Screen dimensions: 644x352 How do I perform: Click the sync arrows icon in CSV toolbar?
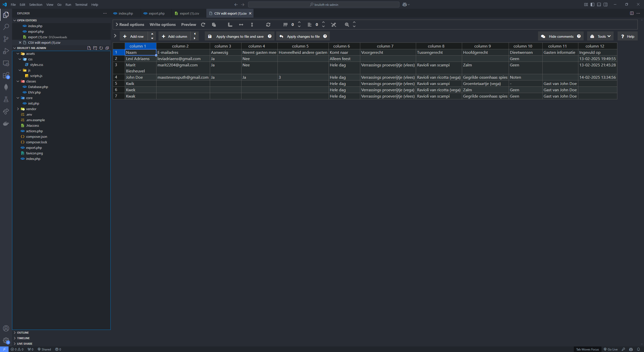[268, 25]
